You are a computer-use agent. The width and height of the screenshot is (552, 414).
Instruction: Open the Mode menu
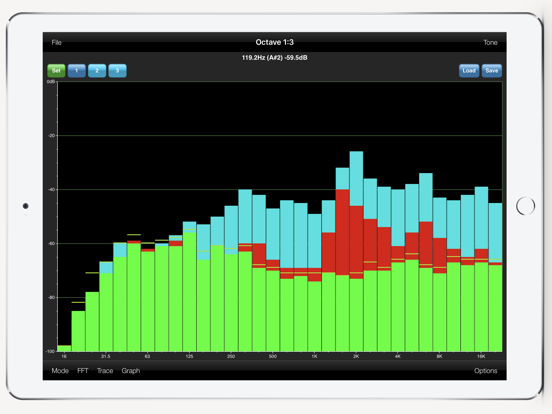click(x=60, y=371)
